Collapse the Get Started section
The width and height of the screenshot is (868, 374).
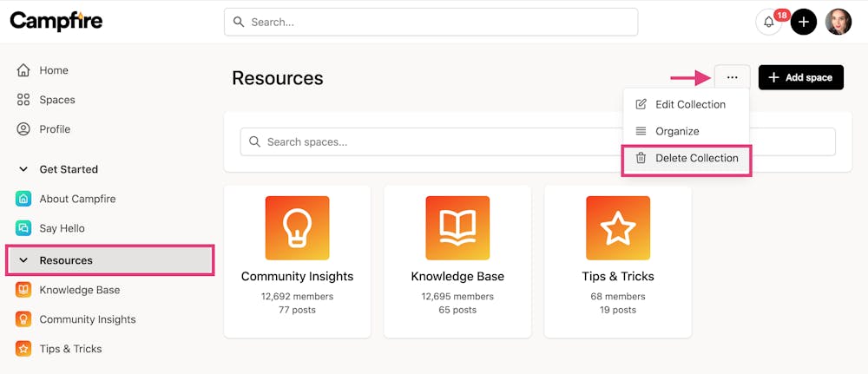coord(23,169)
